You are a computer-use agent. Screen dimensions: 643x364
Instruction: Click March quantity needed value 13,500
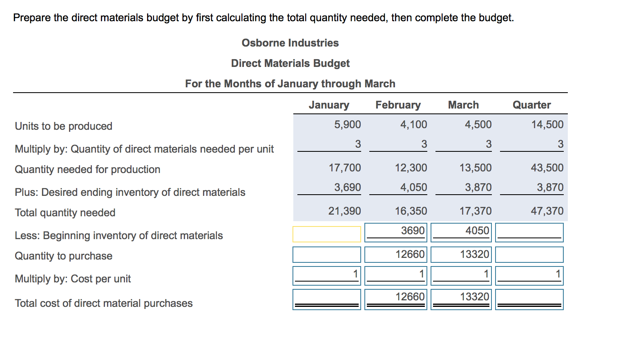coord(476,168)
